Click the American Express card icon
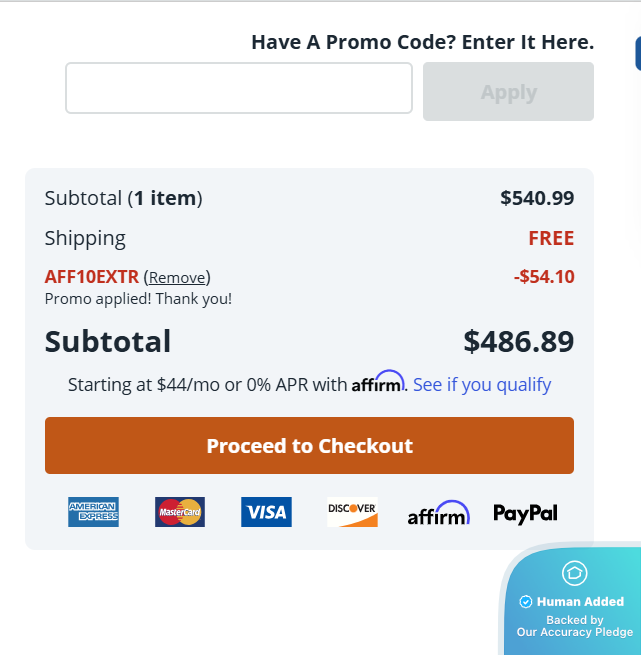Image resolution: width=641 pixels, height=655 pixels. click(x=93, y=512)
